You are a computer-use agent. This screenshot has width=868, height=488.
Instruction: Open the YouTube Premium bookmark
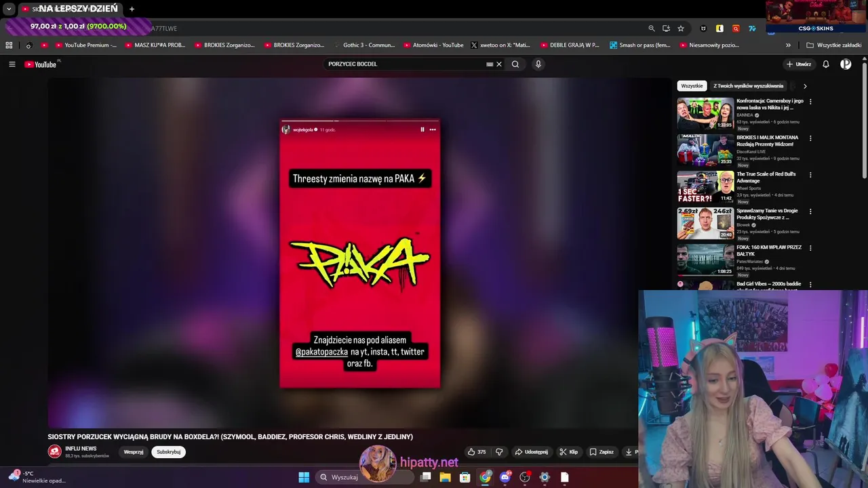tap(85, 45)
